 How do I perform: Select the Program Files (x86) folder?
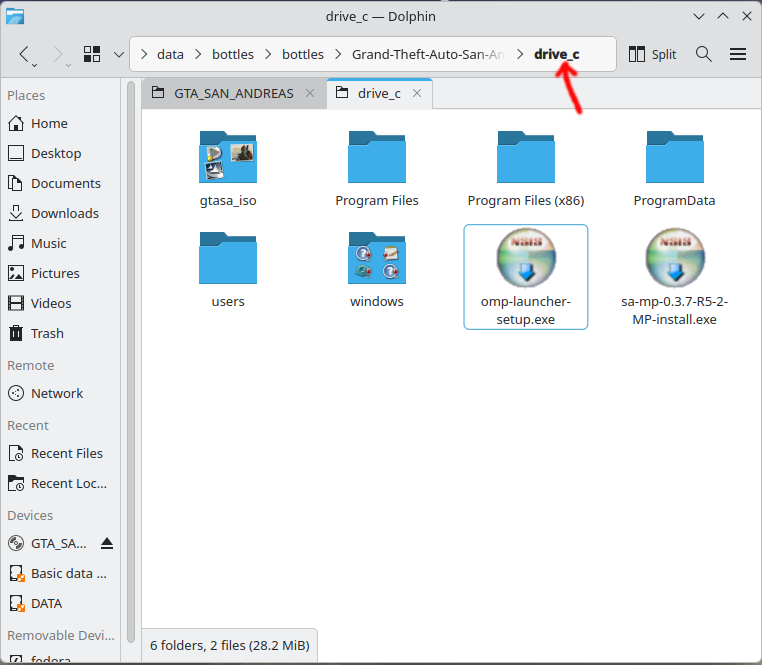click(x=526, y=169)
